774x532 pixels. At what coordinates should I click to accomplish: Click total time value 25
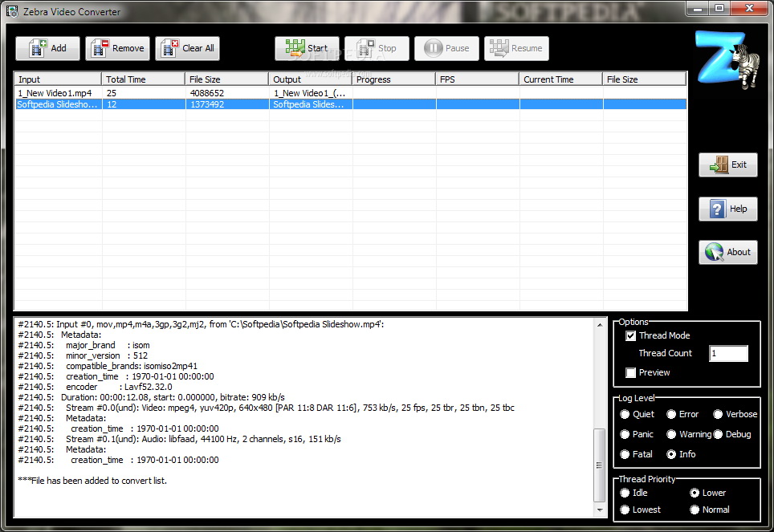pos(111,93)
